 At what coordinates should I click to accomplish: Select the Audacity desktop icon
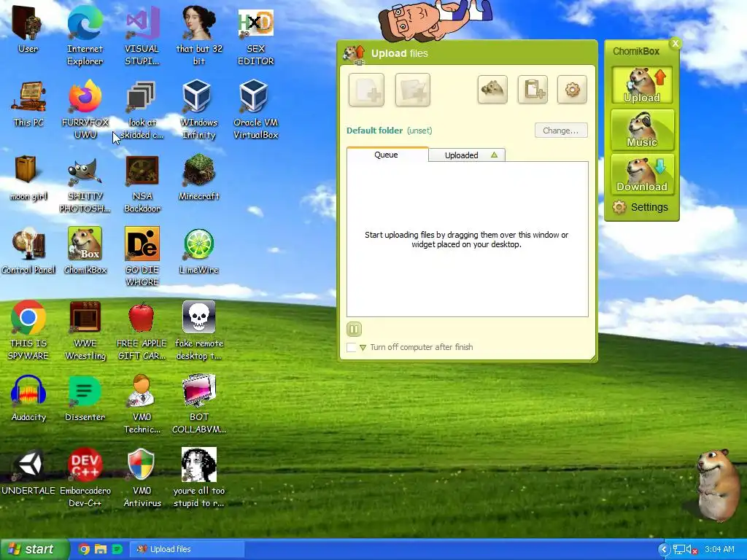pos(28,398)
